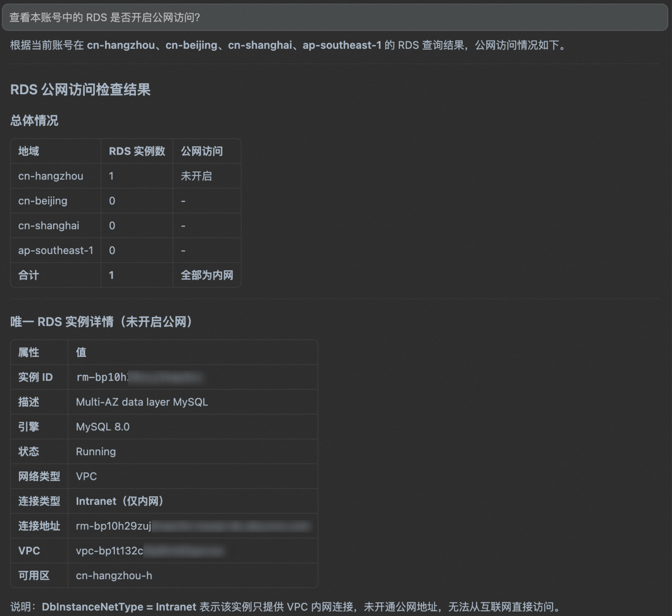The width and height of the screenshot is (672, 616).
Task: Click the ap-southeast-1 row cell
Action: click(x=56, y=250)
